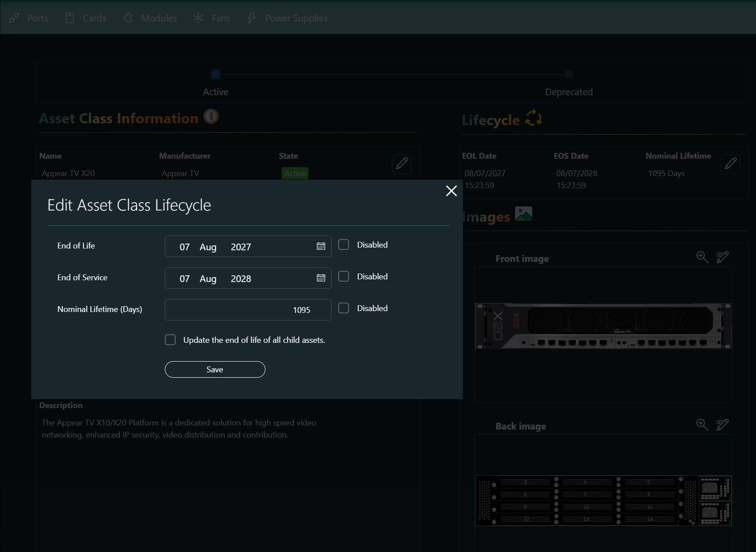Check Disabled next to End of Life date
Screen dimensions: 756x552
click(343, 244)
